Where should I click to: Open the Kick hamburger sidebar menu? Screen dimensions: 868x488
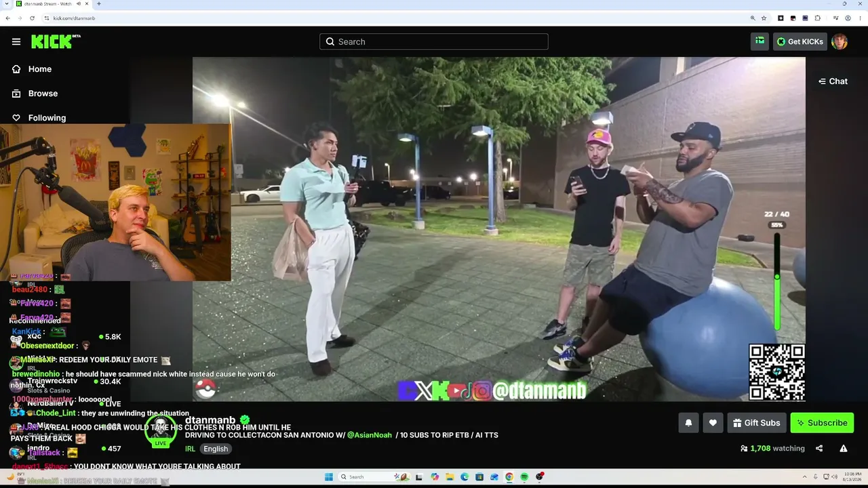click(16, 41)
